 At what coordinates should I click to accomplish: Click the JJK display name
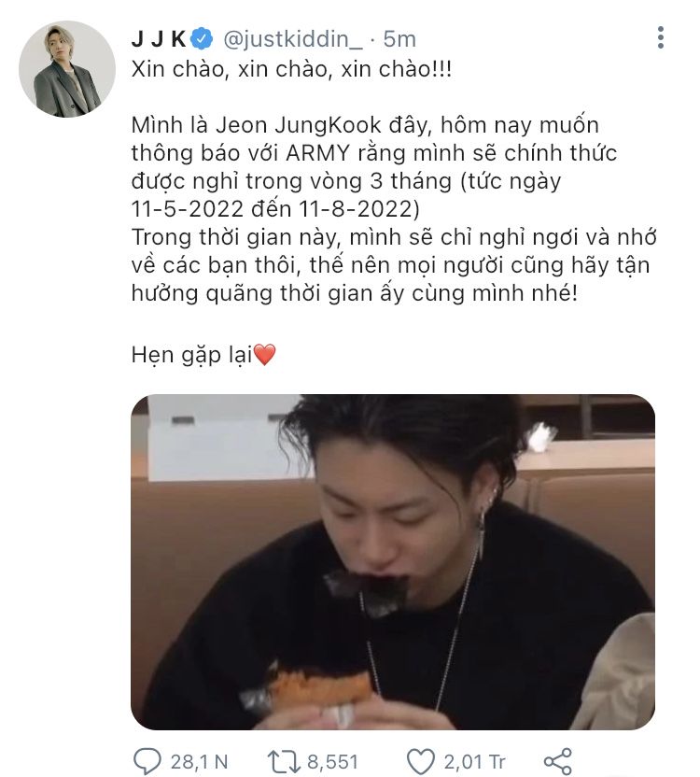coord(159,39)
